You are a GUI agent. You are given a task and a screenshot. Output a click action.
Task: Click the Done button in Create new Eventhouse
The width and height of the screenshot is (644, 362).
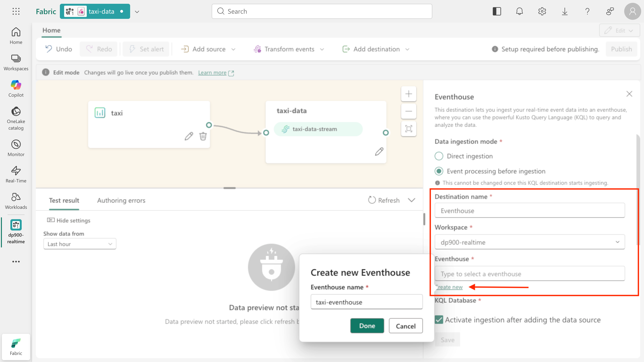tap(367, 325)
